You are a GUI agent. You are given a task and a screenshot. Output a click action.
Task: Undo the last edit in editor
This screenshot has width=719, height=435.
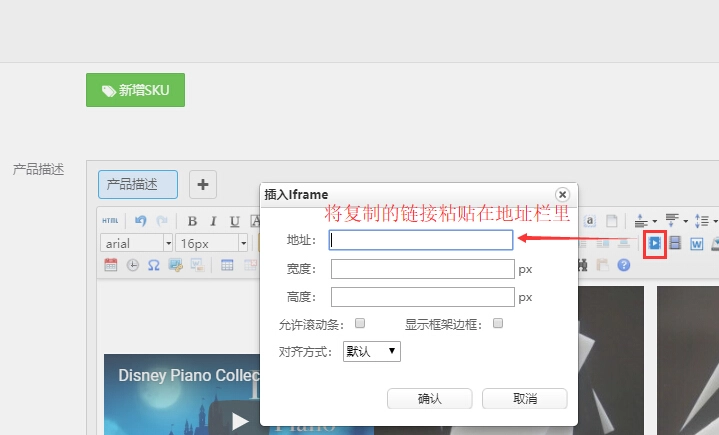pyautogui.click(x=141, y=221)
